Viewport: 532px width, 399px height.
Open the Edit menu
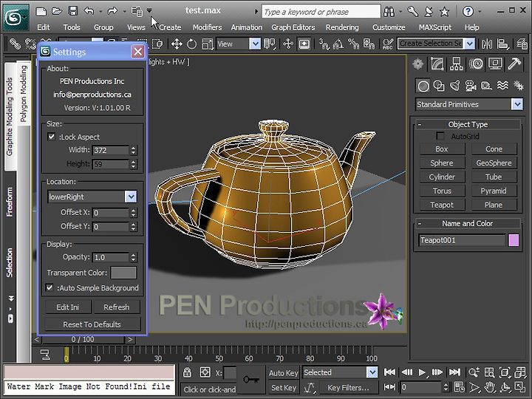point(44,27)
